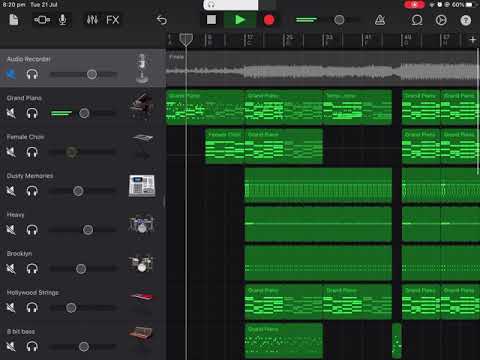Mute the Grand Piano track
Screen dimensions: 480x360
pyautogui.click(x=11, y=113)
